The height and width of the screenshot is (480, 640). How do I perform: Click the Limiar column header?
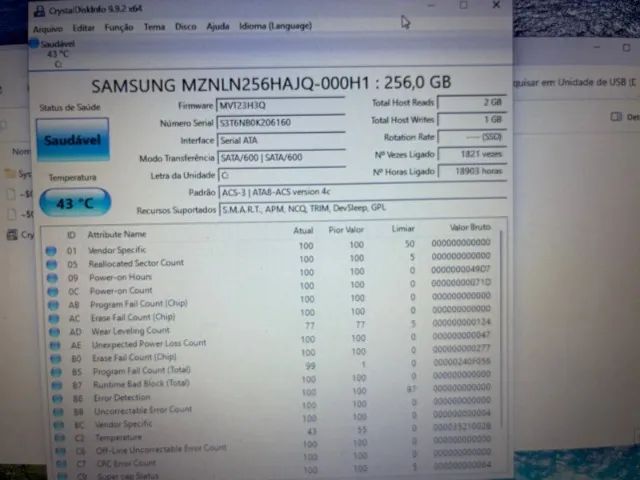tap(403, 229)
